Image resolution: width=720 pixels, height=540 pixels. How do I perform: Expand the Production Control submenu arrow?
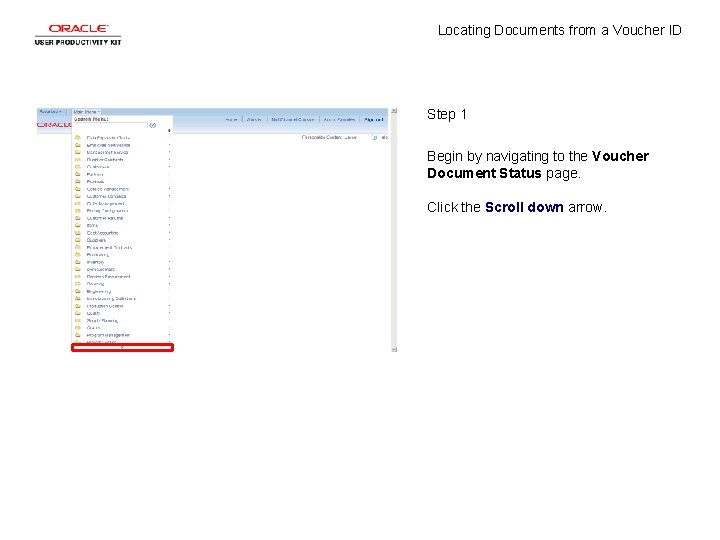(169, 306)
